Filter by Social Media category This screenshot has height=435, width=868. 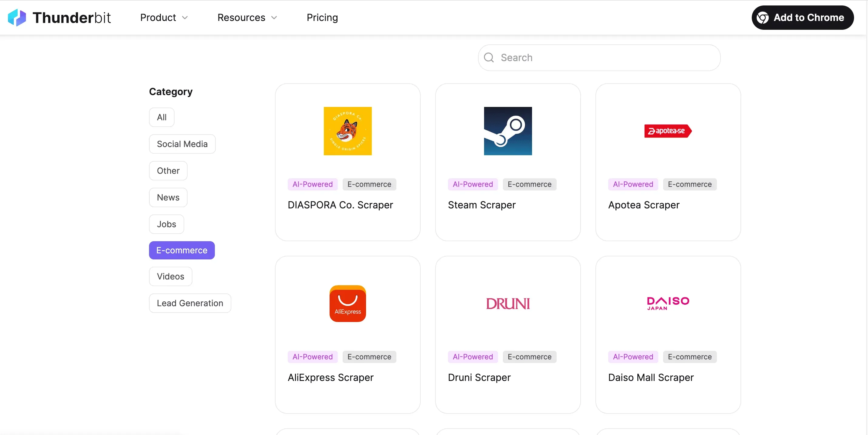pyautogui.click(x=182, y=144)
